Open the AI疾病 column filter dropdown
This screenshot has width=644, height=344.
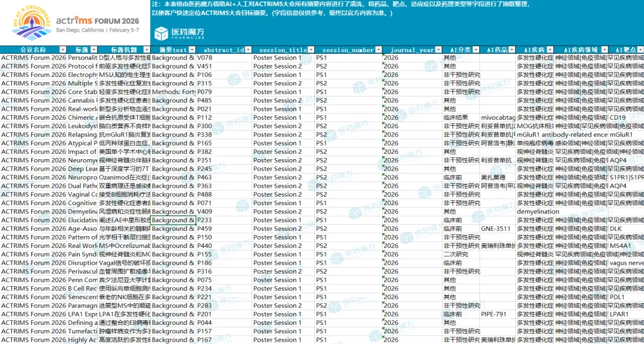[x=550, y=49]
